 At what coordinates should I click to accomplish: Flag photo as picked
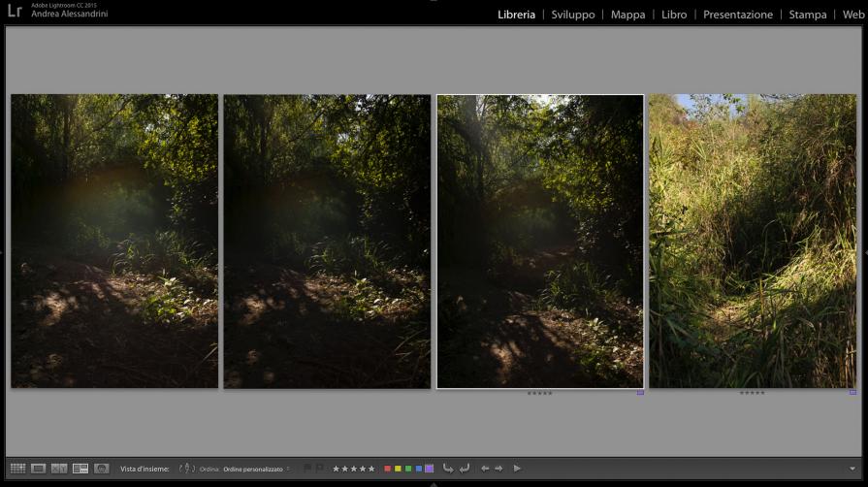[x=307, y=469]
